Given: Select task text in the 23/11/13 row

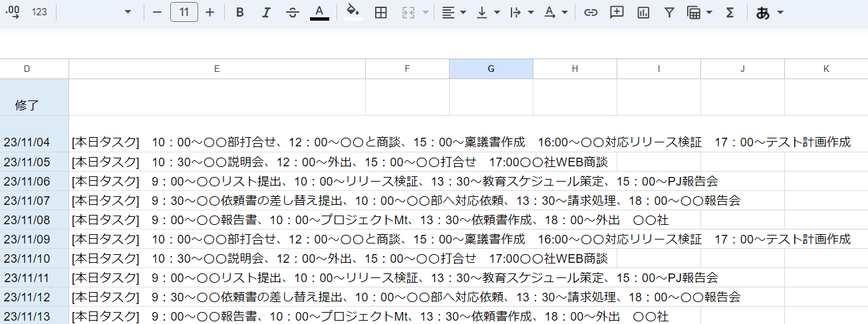Looking at the screenshot, I should tap(370, 316).
